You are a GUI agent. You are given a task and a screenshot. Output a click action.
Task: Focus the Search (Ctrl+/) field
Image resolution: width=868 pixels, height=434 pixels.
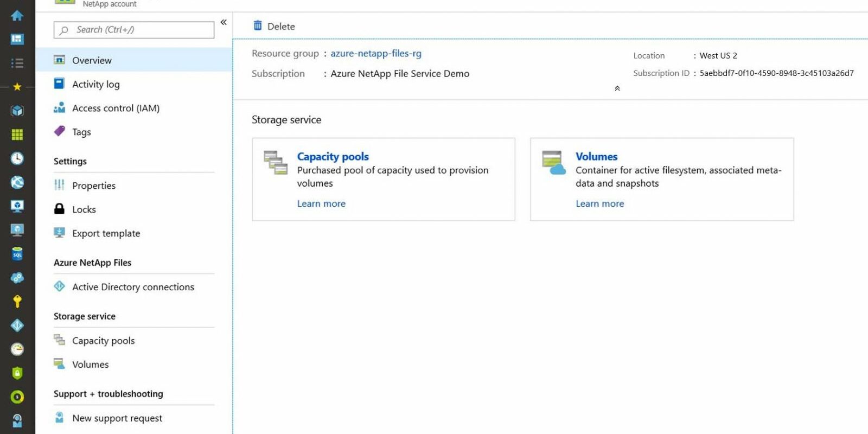point(134,30)
